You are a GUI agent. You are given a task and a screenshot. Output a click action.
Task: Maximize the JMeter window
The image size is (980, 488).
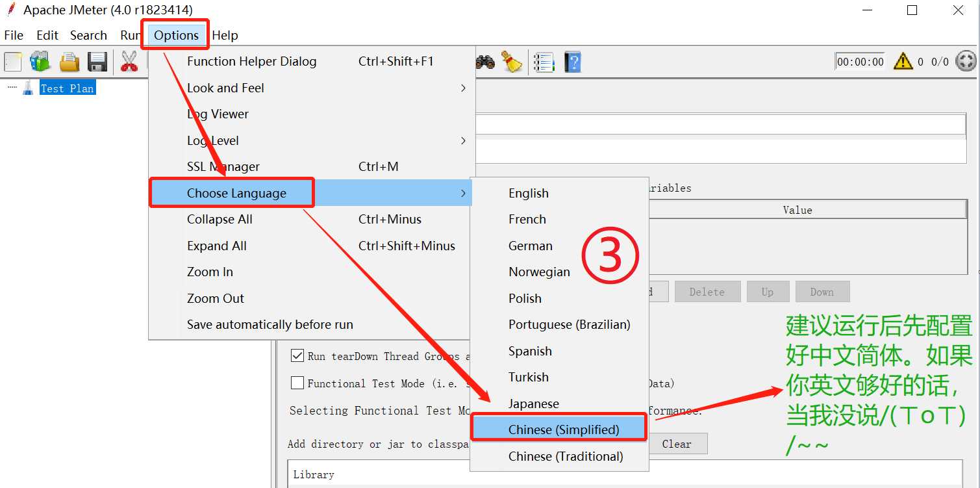[912, 10]
